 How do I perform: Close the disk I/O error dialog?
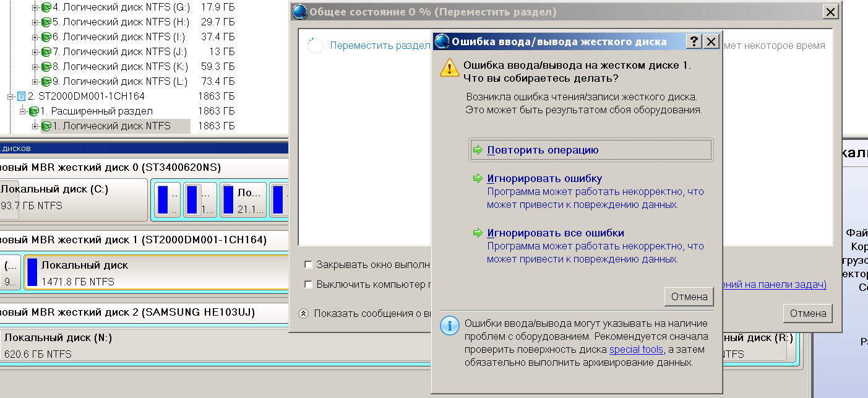(x=711, y=41)
